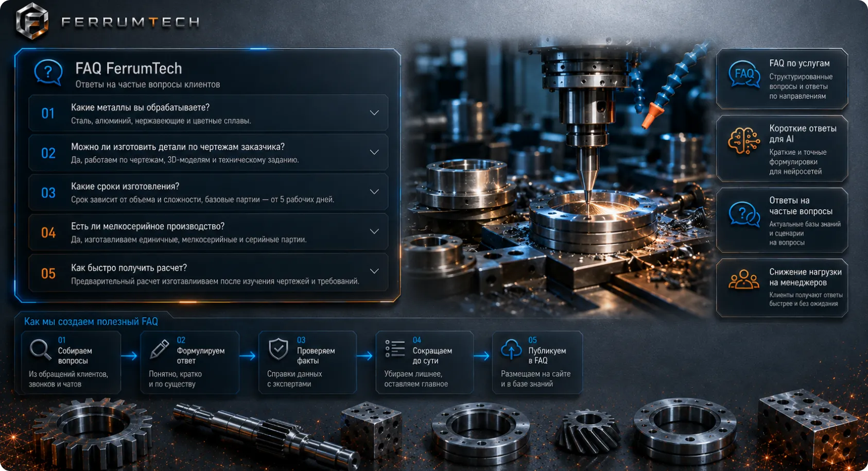Click answer starting "Предварительный расчет изготавливаем"

coord(215,281)
